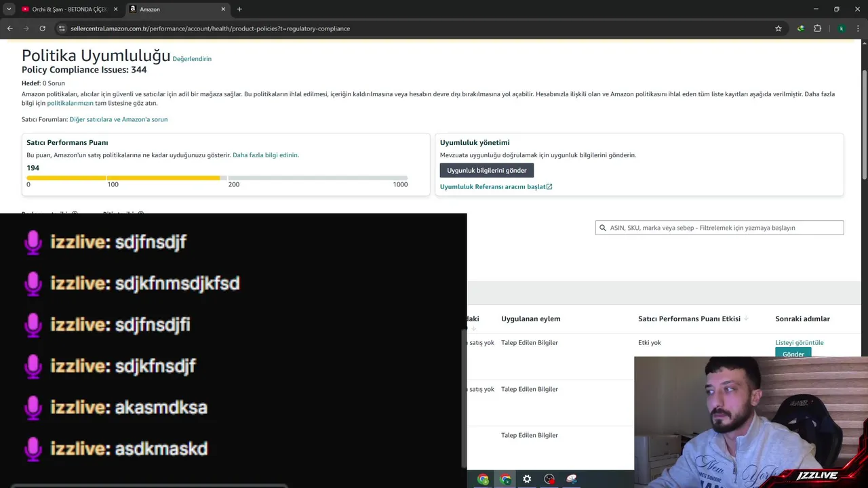Click microphone icon beside 'asdkmaskd' message
The image size is (868, 488).
pos(33,449)
